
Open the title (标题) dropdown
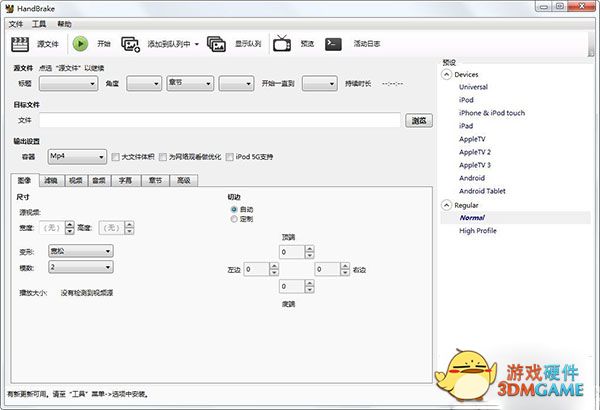tap(68, 83)
